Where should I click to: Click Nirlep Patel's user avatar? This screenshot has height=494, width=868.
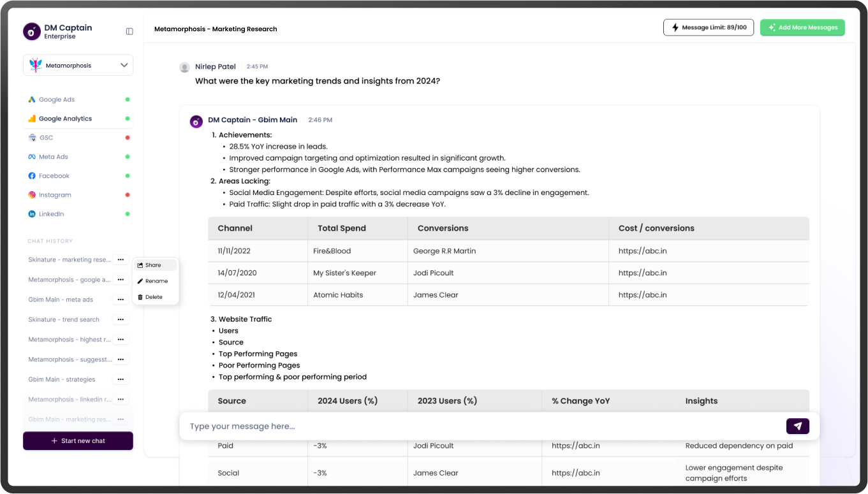tap(184, 67)
